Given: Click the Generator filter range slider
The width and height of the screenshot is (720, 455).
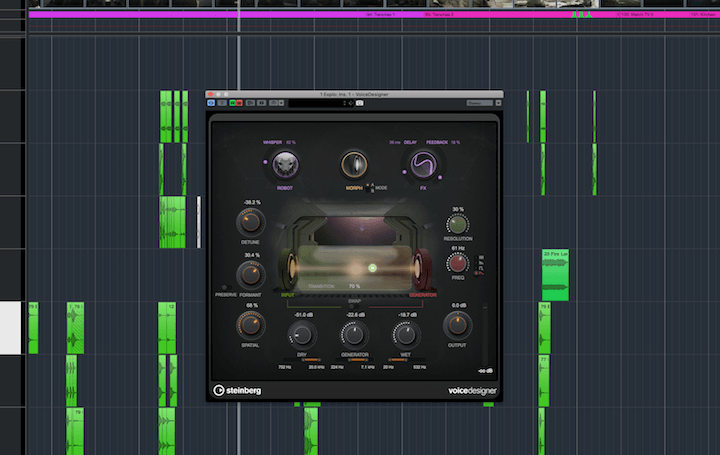Looking at the screenshot, I should (354, 360).
